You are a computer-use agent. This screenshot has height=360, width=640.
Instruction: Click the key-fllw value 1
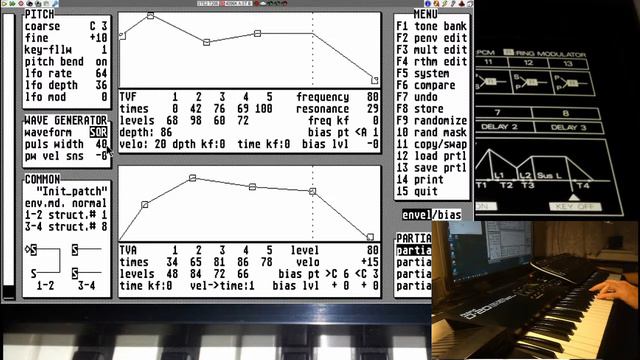(x=104, y=50)
